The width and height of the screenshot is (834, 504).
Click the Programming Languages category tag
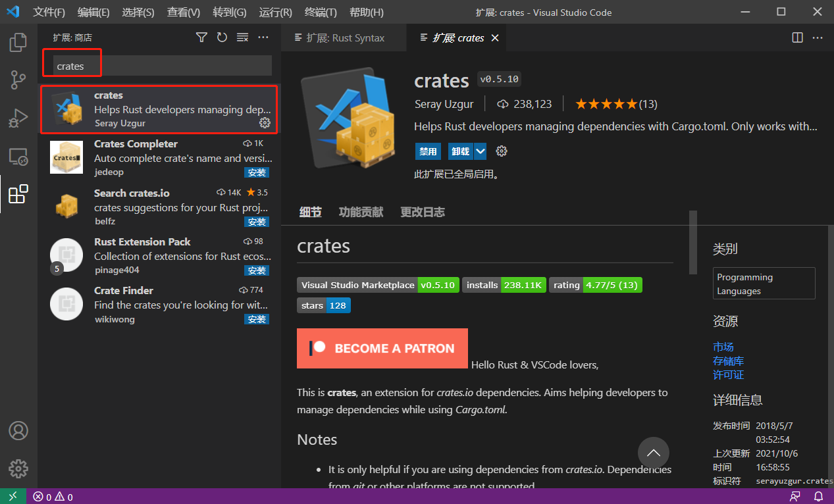coord(764,284)
